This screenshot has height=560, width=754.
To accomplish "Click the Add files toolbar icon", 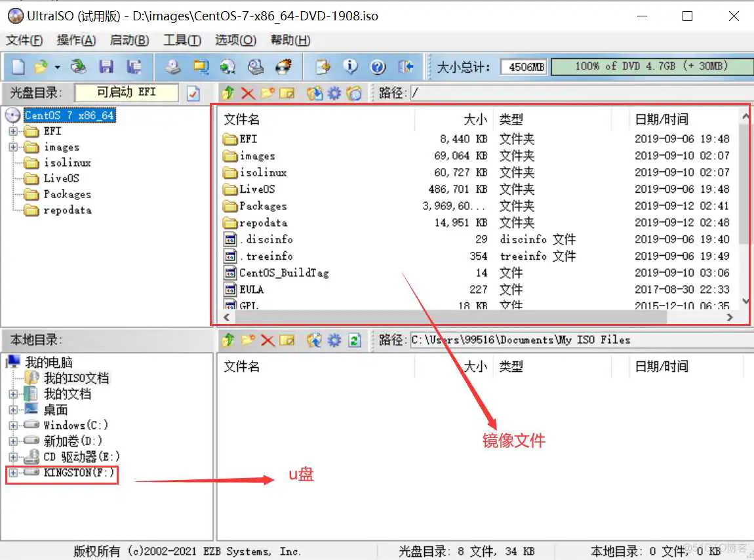I will 323,66.
